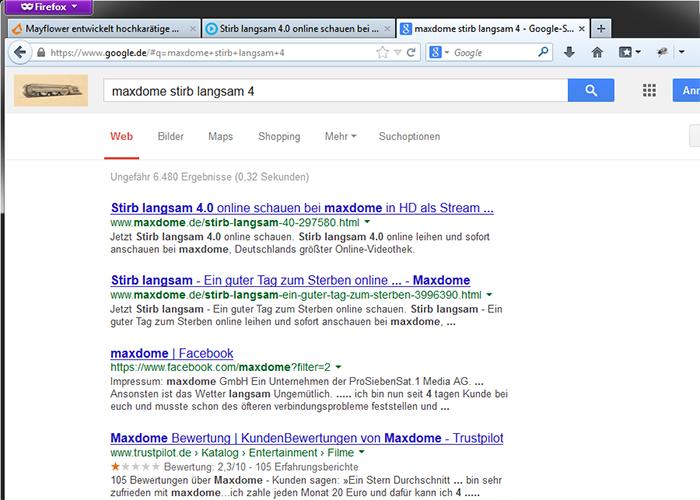Switch to Bilder results
This screenshot has height=500, width=700.
171,137
